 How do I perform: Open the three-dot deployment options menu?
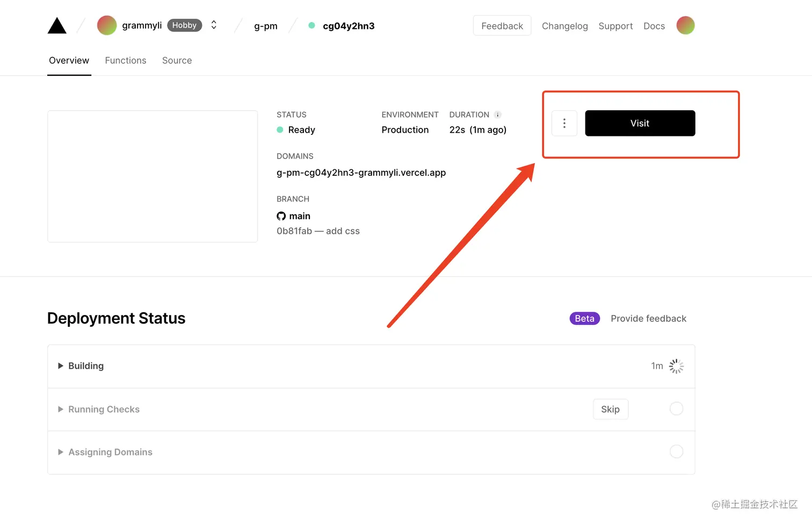[564, 123]
